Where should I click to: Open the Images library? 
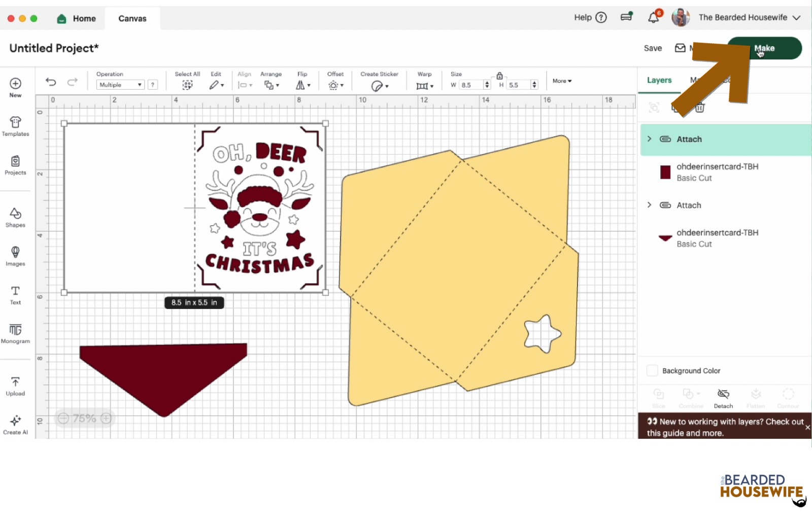pyautogui.click(x=15, y=255)
